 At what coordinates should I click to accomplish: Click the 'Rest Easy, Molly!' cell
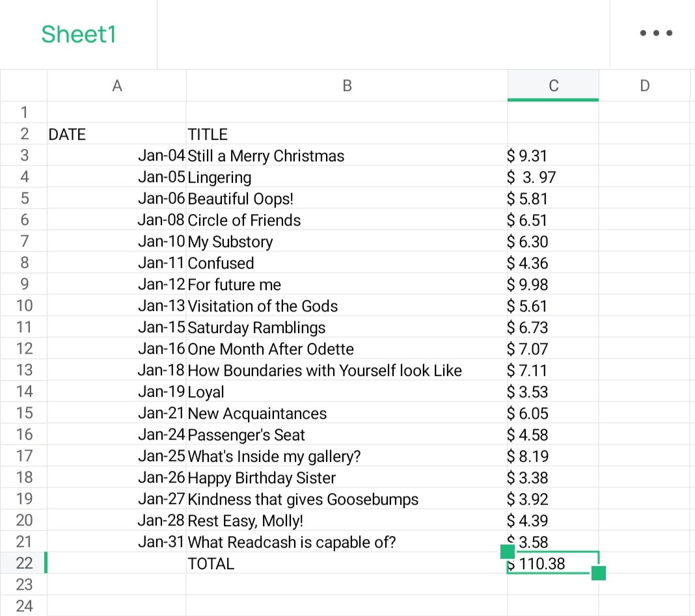click(347, 520)
